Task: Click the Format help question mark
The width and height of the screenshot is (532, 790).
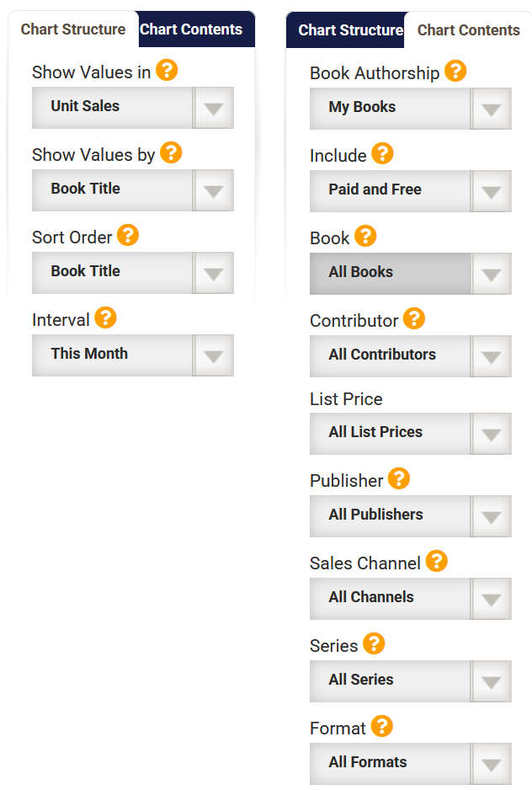Action: coord(382,726)
